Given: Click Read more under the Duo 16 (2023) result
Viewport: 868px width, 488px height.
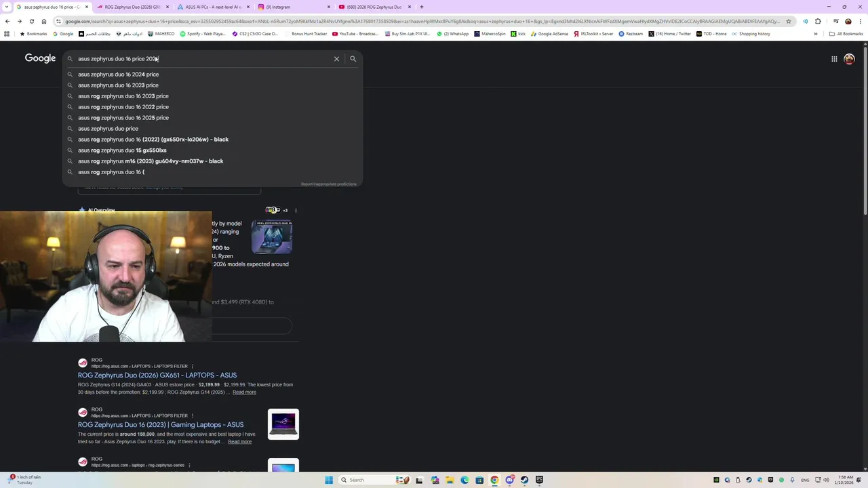Looking at the screenshot, I should [x=239, y=442].
